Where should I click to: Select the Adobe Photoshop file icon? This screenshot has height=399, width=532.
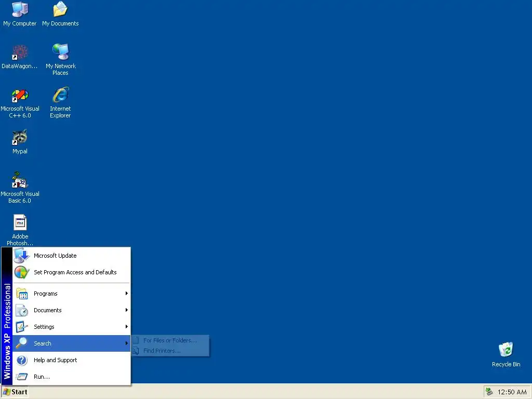(20, 222)
